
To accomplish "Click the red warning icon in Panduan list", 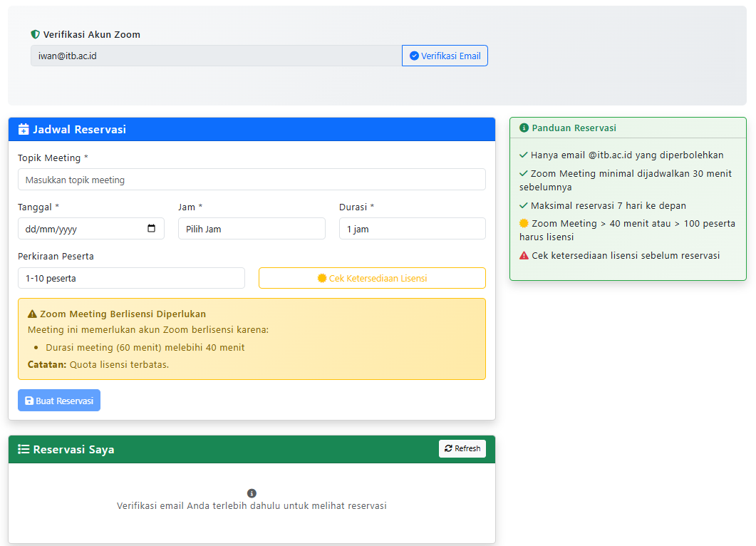I will point(524,255).
